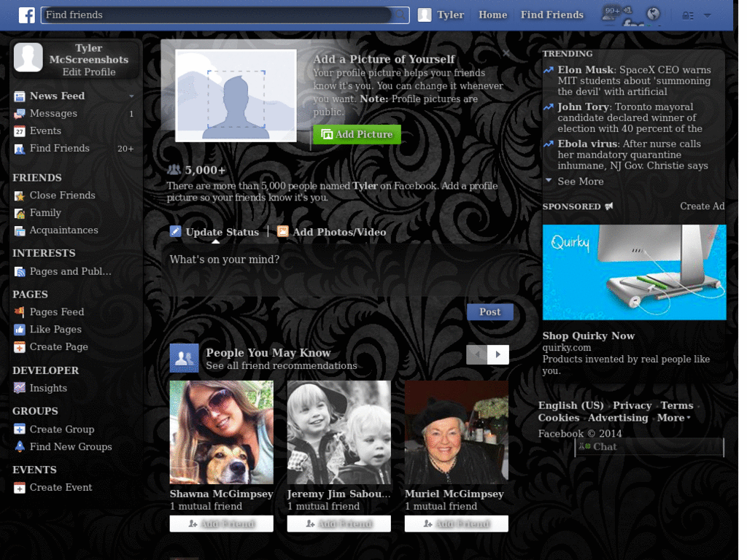The width and height of the screenshot is (747, 560).
Task: Click the Post button
Action: coord(489,312)
